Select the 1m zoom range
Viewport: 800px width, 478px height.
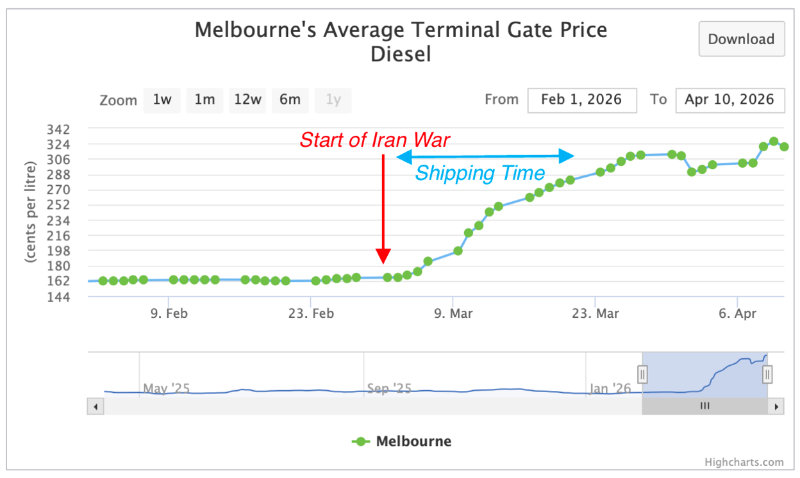[x=204, y=99]
